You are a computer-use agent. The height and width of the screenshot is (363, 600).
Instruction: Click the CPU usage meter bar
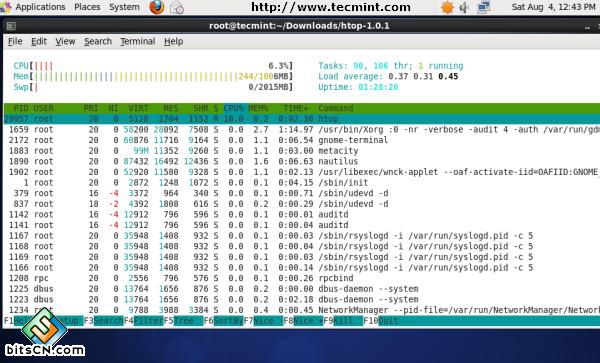pyautogui.click(x=153, y=66)
